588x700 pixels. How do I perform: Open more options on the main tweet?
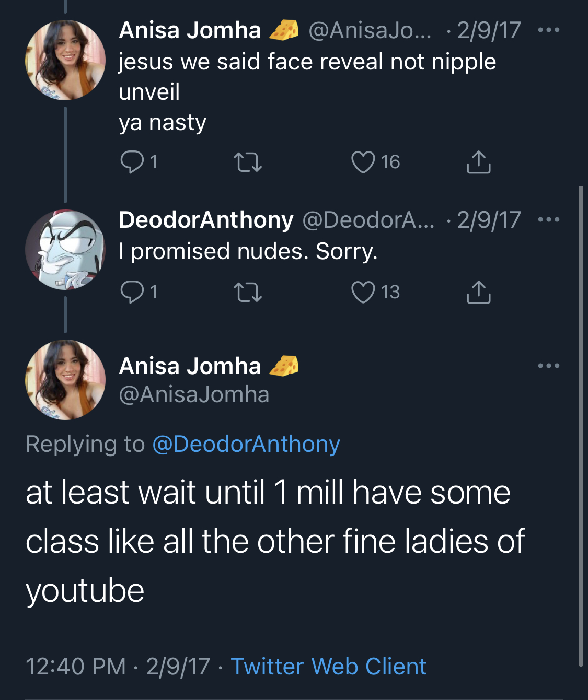(x=549, y=366)
